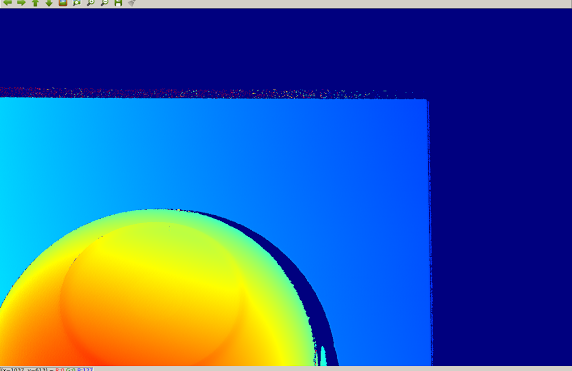Click the pixel coordinate readout in the status bar
The image size is (572, 371).
click(x=47, y=369)
